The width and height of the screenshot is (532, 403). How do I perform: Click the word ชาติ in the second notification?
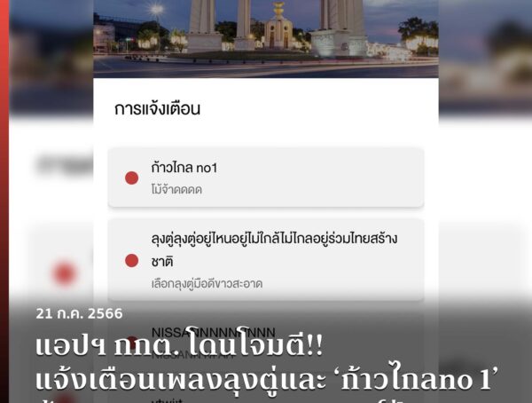click(162, 262)
